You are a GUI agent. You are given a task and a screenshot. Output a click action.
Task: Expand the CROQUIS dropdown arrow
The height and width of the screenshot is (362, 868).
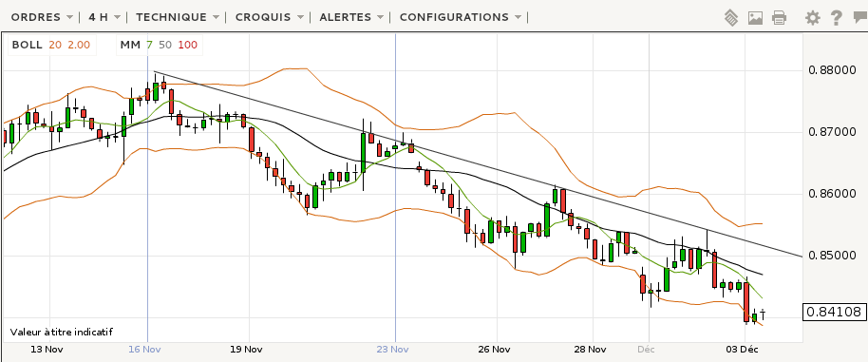(300, 17)
